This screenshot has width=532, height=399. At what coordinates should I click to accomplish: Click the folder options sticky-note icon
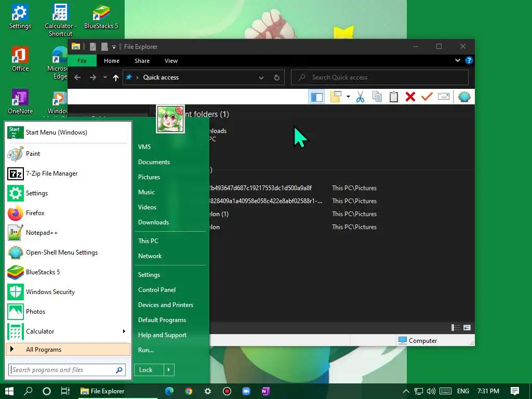336,97
